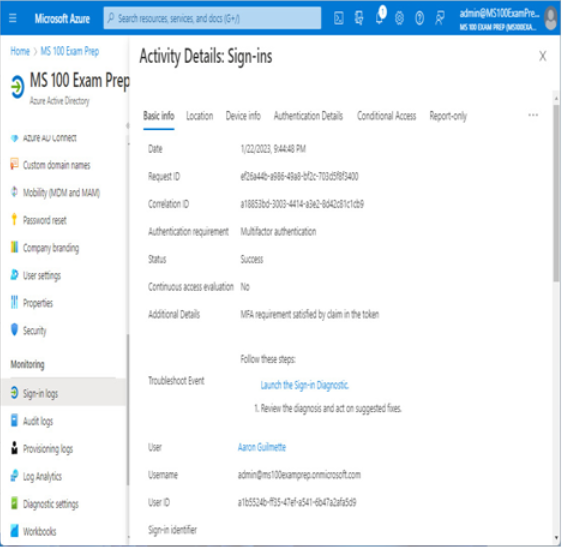This screenshot has width=562, height=551.
Task: Click the Workbooks icon
Action: (x=14, y=531)
